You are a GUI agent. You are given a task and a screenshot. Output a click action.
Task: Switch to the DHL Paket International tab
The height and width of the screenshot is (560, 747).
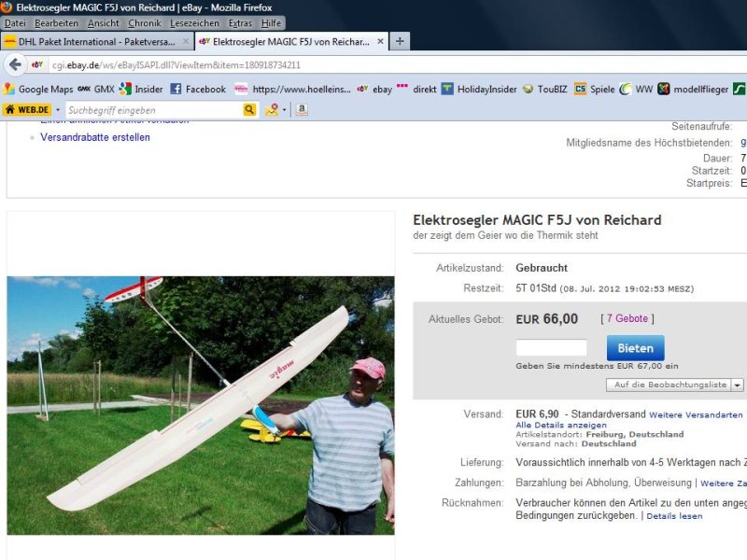click(x=97, y=41)
